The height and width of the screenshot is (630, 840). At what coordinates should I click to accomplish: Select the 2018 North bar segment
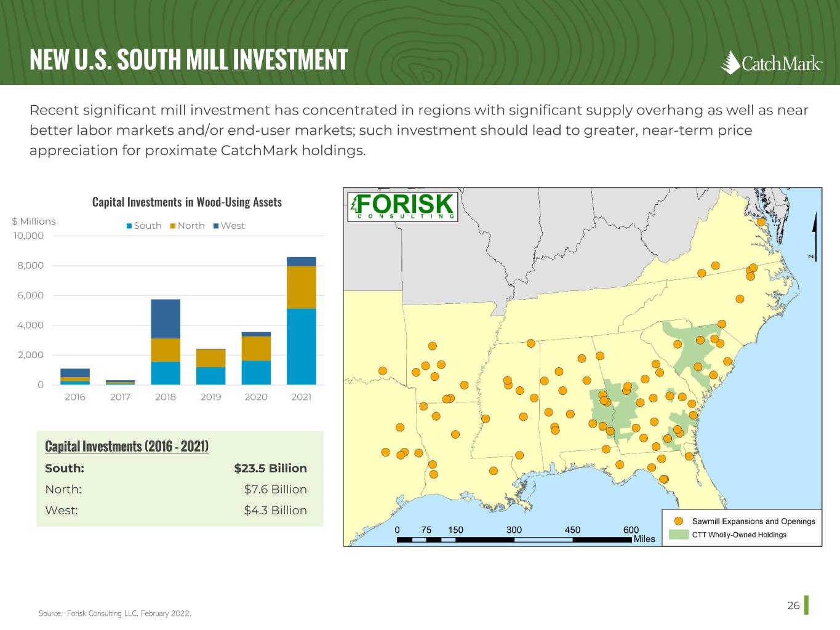click(x=166, y=350)
